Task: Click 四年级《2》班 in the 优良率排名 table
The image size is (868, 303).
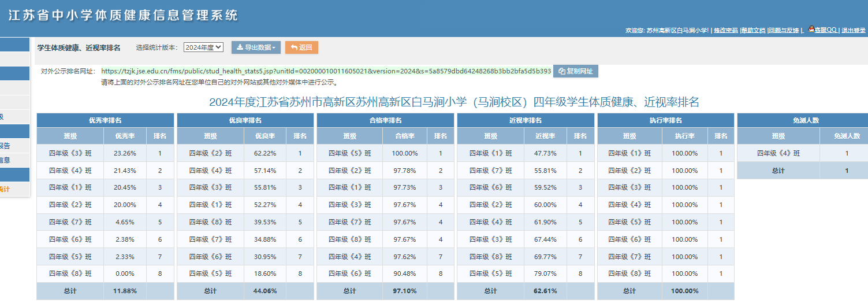Action: click(x=211, y=153)
